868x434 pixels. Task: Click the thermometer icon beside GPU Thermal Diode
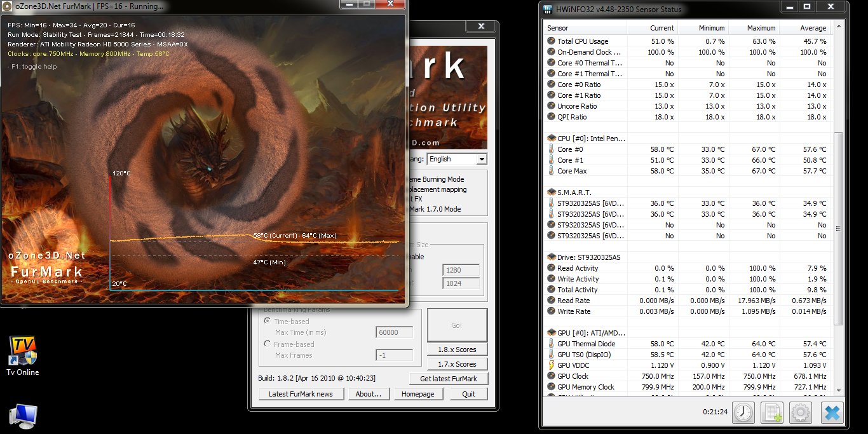551,344
